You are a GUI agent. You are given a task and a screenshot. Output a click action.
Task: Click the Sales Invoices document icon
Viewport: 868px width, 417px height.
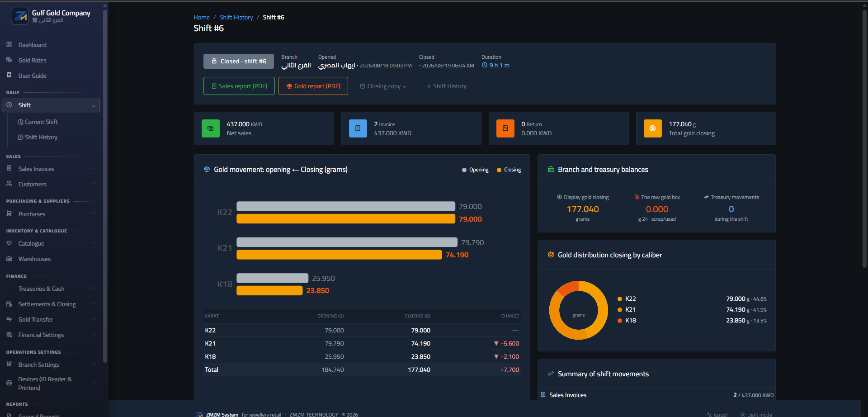coord(9,168)
